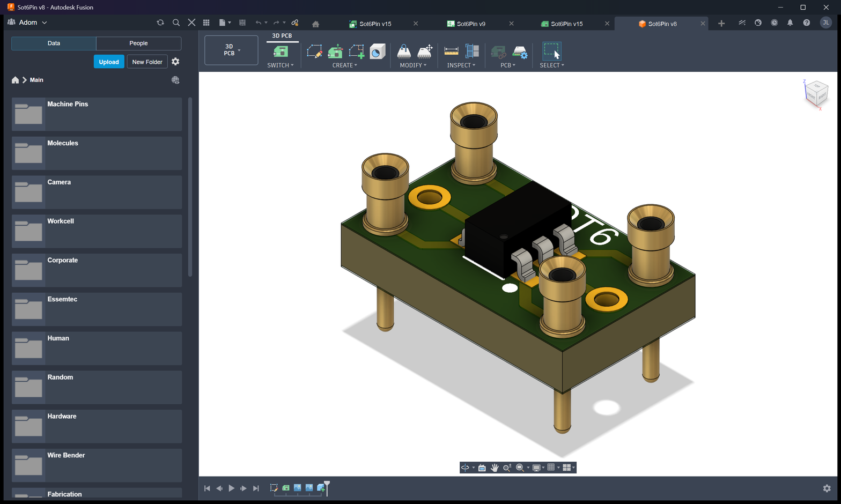Open the 3D PCB workspace switcher
The height and width of the screenshot is (504, 841).
231,50
